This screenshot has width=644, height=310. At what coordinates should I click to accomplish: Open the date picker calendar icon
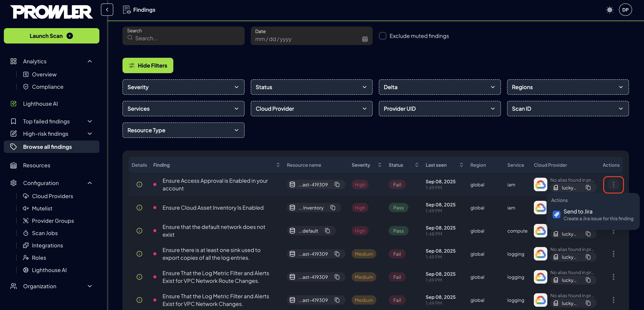(365, 39)
